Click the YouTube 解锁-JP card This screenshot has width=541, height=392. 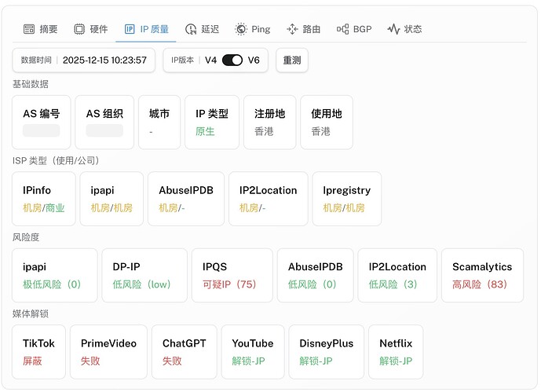pos(253,352)
